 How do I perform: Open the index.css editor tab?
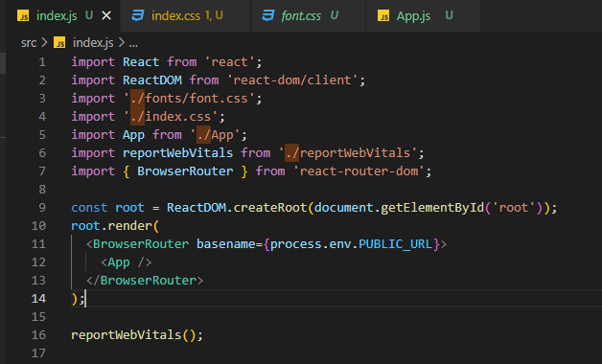coord(185,15)
